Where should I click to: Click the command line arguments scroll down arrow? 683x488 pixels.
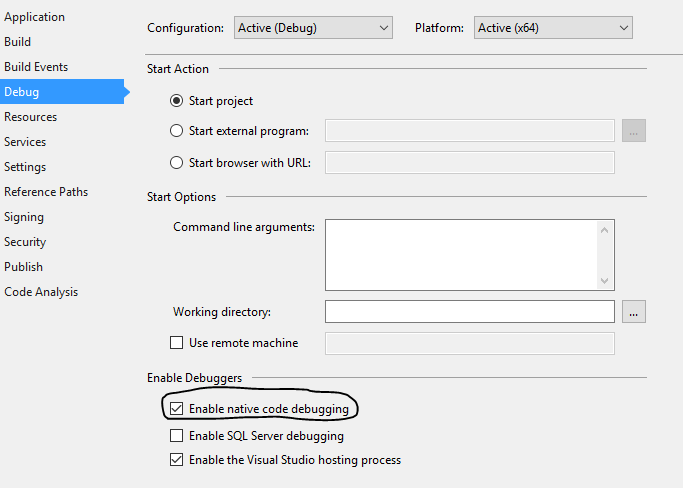click(604, 281)
